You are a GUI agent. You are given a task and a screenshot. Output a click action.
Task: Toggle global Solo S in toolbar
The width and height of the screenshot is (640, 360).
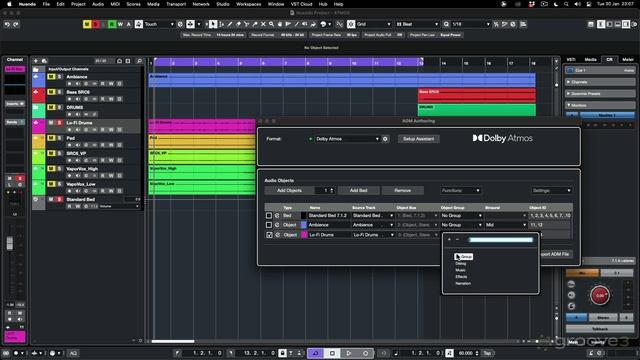(x=96, y=24)
